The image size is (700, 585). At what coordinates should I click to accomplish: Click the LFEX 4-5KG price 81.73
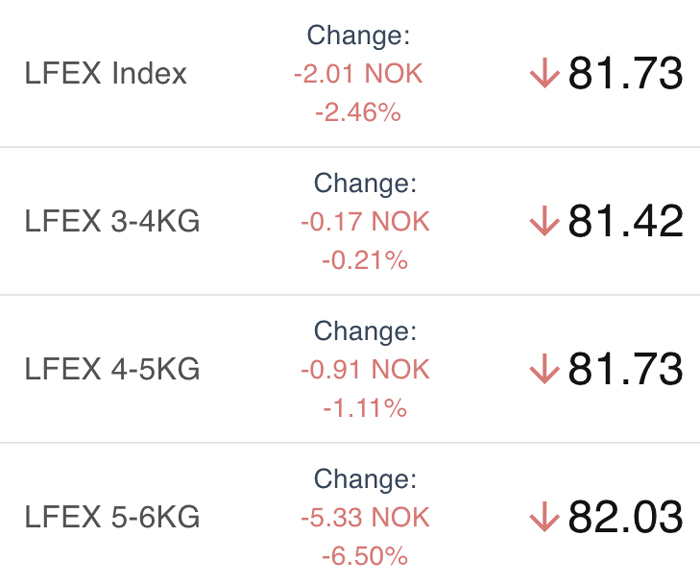point(625,369)
